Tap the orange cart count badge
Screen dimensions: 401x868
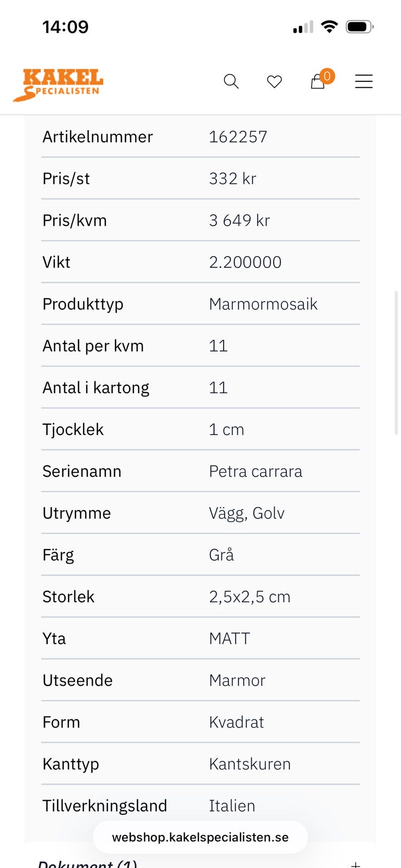327,76
